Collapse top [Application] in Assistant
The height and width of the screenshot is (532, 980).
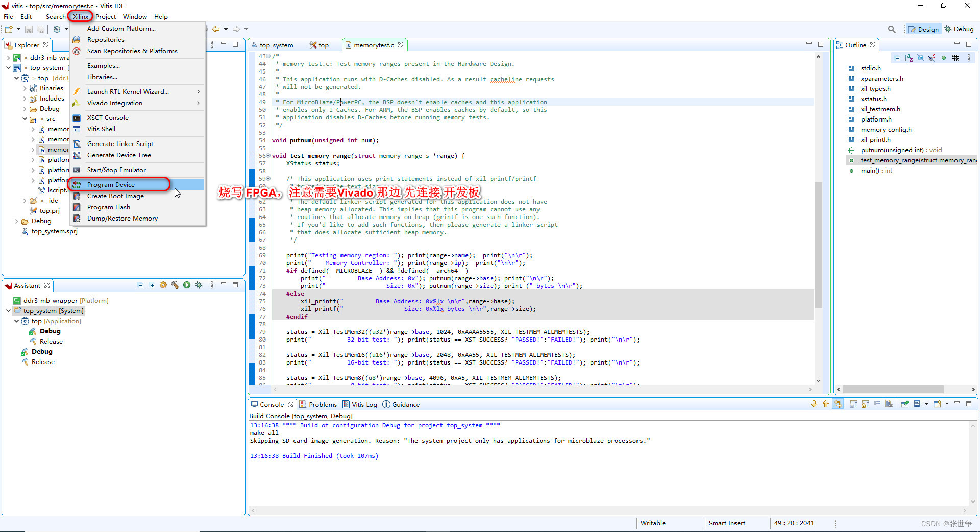coord(17,321)
